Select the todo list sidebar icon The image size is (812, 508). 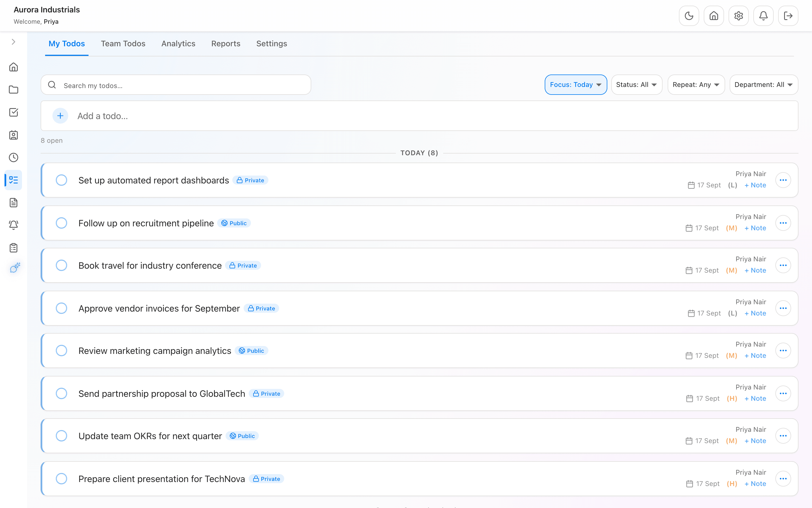coord(14,180)
